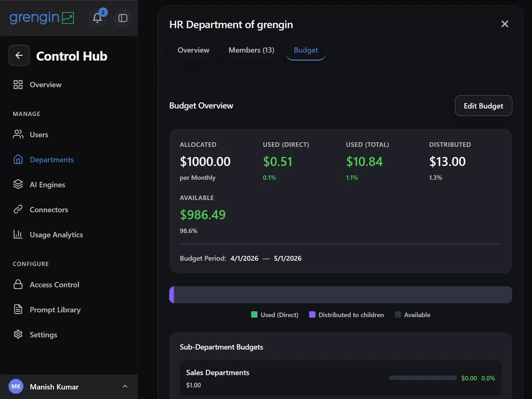Click the 5/1/2026 budget end date
This screenshot has width=532, height=399.
[x=287, y=258]
